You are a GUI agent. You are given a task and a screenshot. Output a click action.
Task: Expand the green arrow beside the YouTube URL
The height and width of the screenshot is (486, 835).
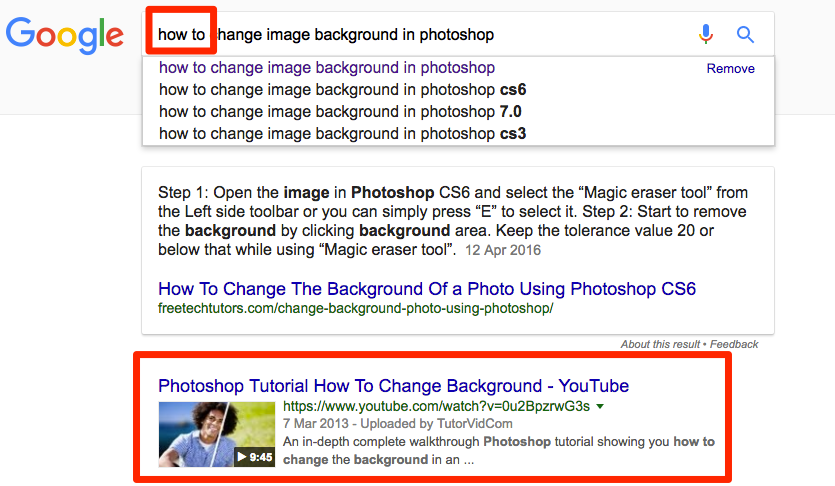(600, 406)
